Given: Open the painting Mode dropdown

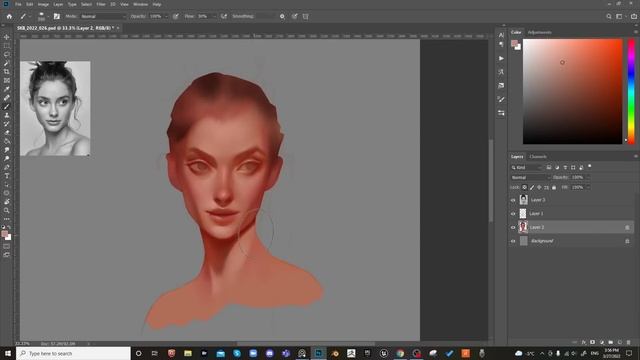Looking at the screenshot, I should pyautogui.click(x=103, y=16).
